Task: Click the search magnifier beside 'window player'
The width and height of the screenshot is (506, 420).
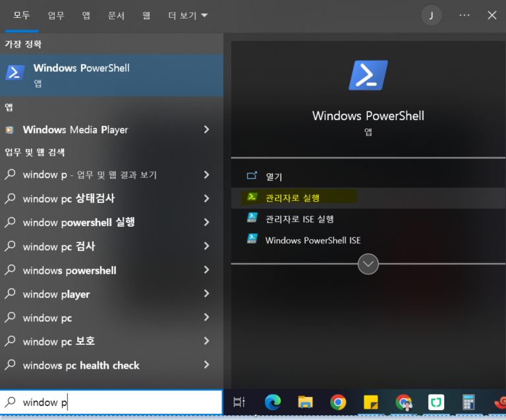Action: (10, 294)
